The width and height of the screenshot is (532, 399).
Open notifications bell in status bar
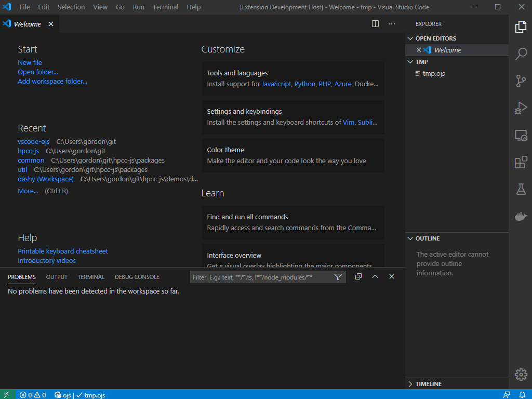click(x=522, y=395)
